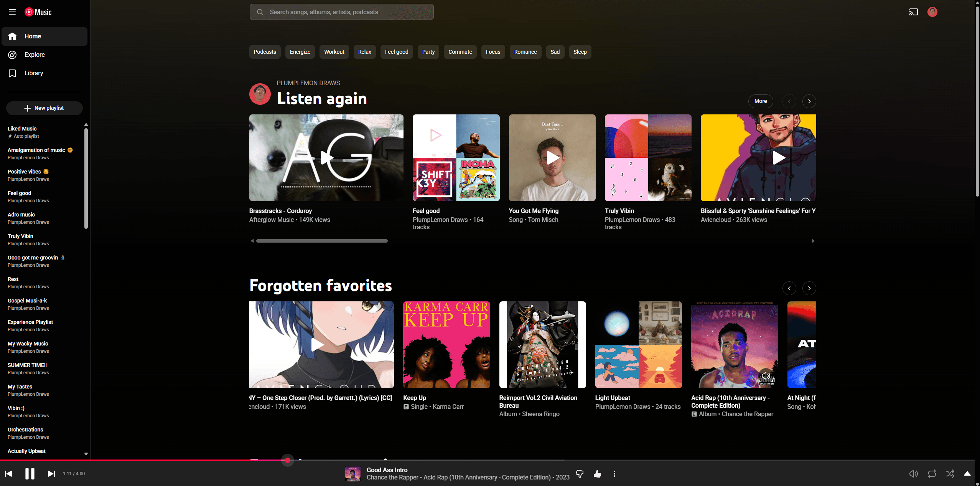Seek using the red progress bar handle
The image size is (980, 486).
click(x=287, y=460)
